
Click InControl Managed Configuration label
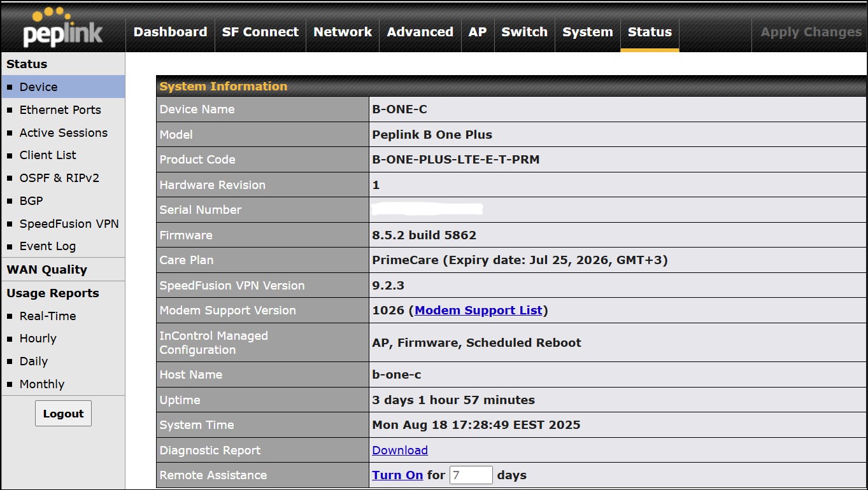tap(214, 343)
